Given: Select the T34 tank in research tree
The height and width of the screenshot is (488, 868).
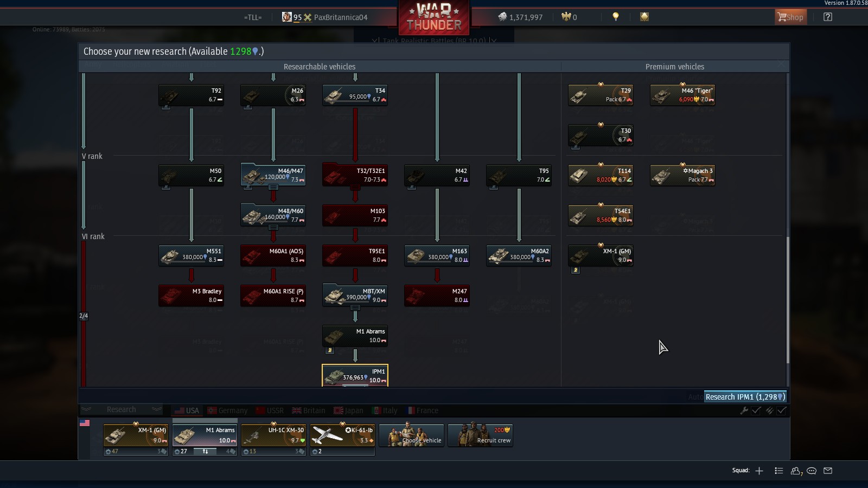Looking at the screenshot, I should tap(355, 95).
